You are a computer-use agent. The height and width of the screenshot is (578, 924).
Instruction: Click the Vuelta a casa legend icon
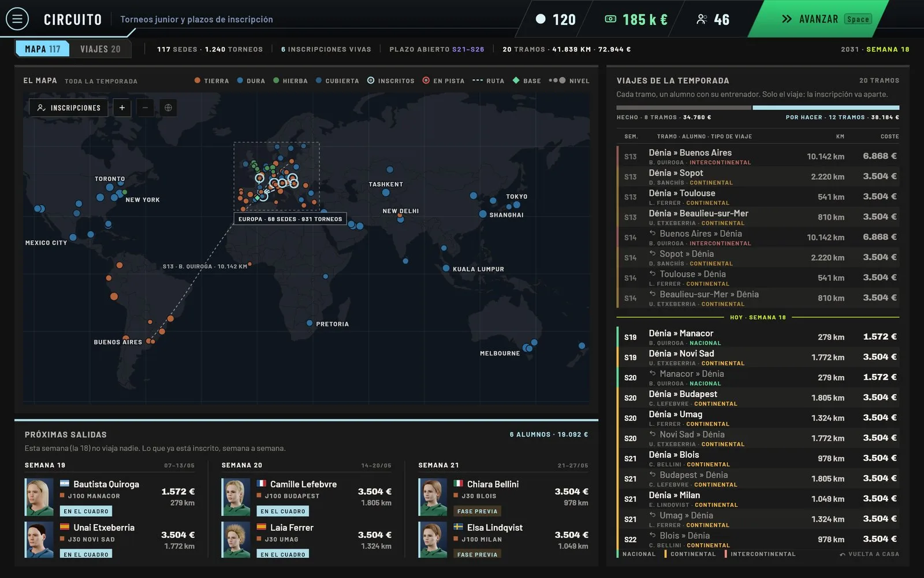[843, 554]
